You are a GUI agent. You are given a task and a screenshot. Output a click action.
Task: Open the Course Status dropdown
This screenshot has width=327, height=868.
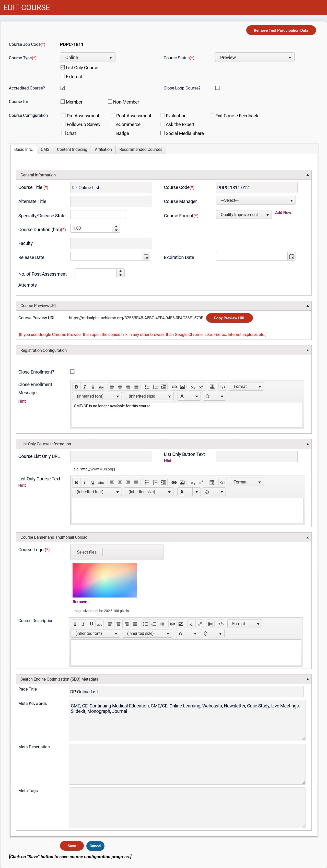(254, 58)
